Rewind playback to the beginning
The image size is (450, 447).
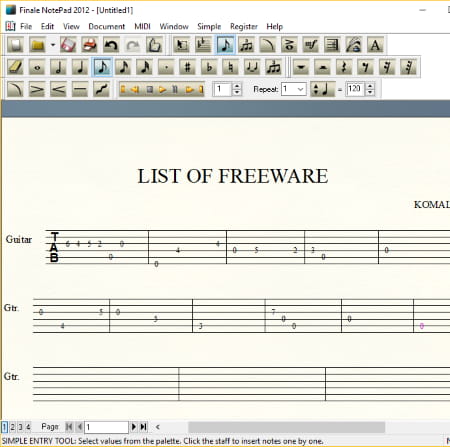(123, 89)
